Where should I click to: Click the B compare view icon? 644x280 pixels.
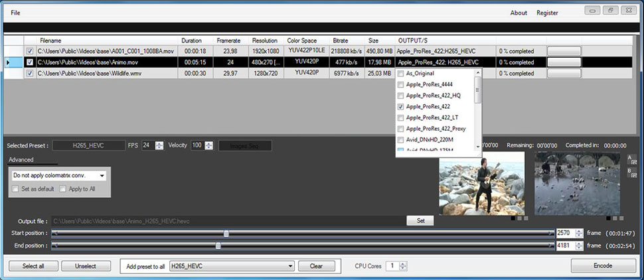click(632, 176)
